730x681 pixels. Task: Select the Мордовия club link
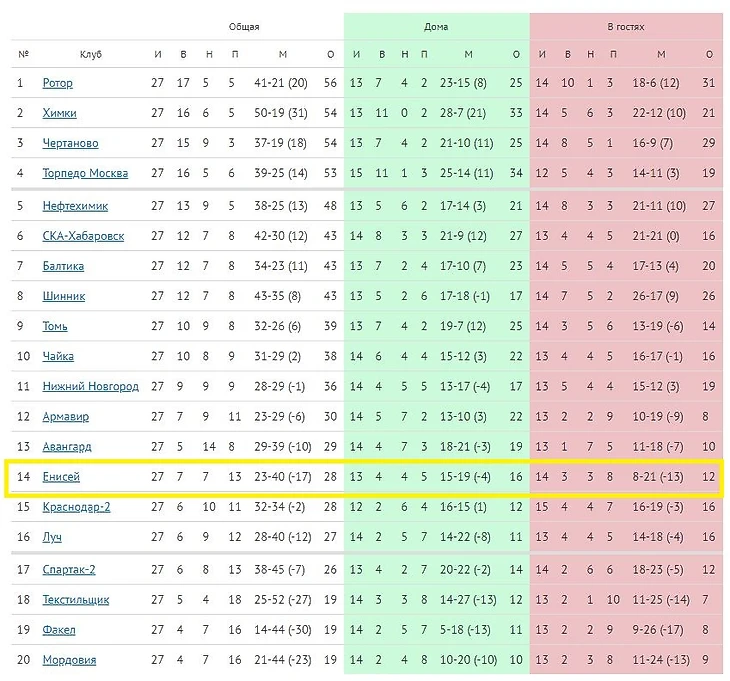[x=69, y=660]
